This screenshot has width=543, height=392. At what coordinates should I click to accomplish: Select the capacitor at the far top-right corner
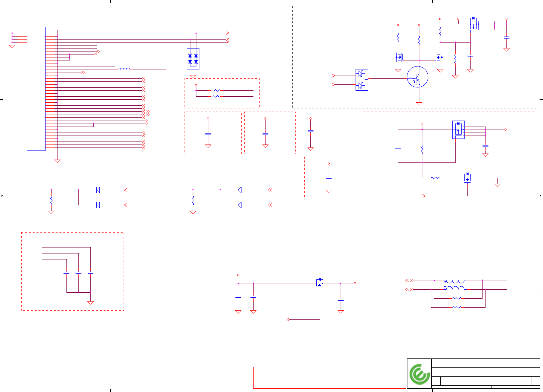tap(506, 38)
